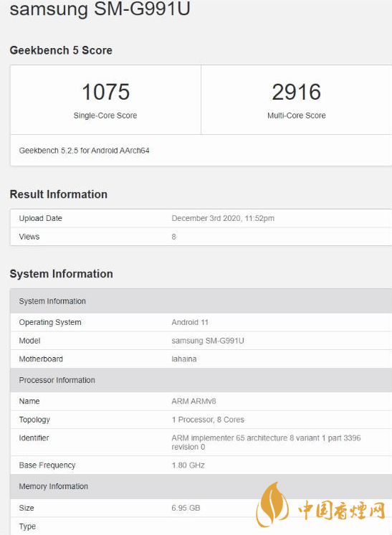The height and width of the screenshot is (535, 392).
Task: Click the Model value samsung SM-G991U
Action: click(x=208, y=341)
